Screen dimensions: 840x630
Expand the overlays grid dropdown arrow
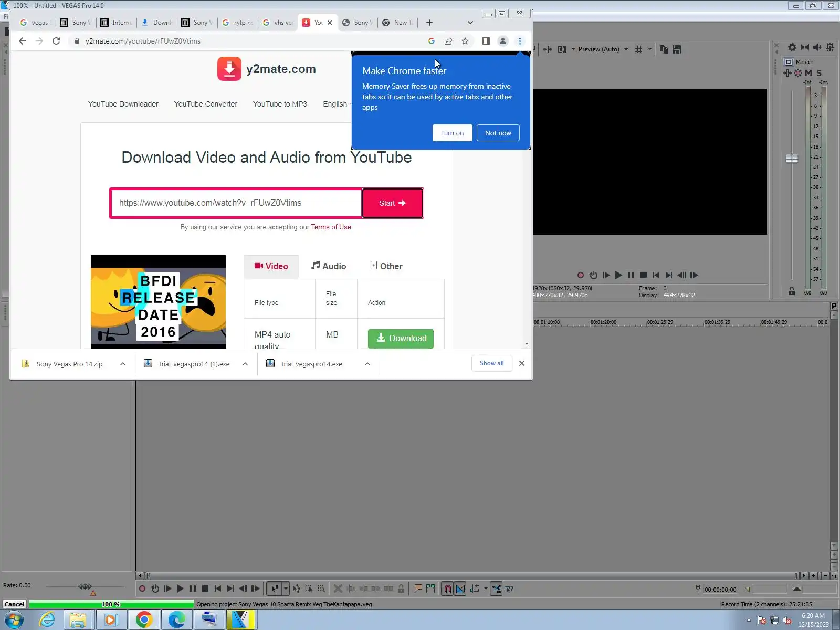pos(649,49)
